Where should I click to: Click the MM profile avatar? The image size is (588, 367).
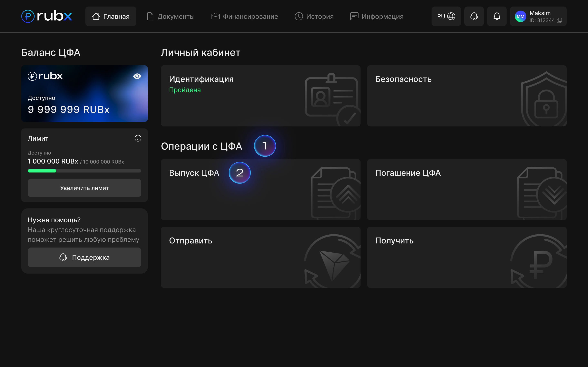click(x=520, y=16)
